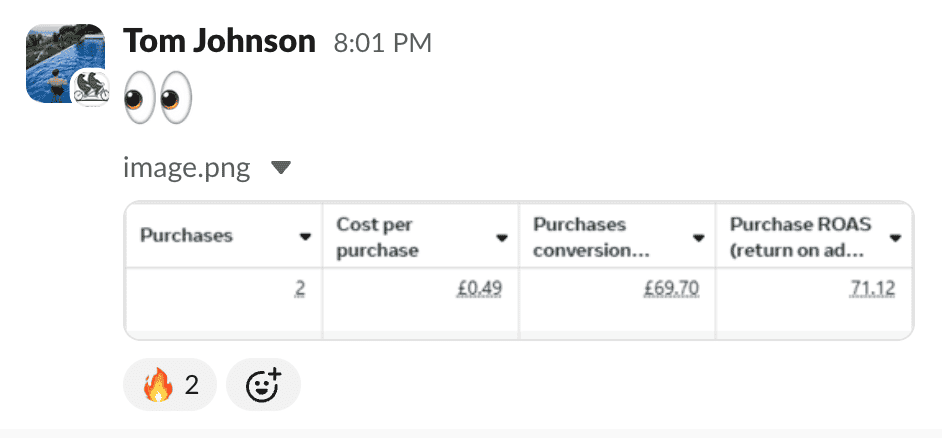Click the 8:01 PM message timestamp
Image resolution: width=942 pixels, height=438 pixels.
[383, 44]
